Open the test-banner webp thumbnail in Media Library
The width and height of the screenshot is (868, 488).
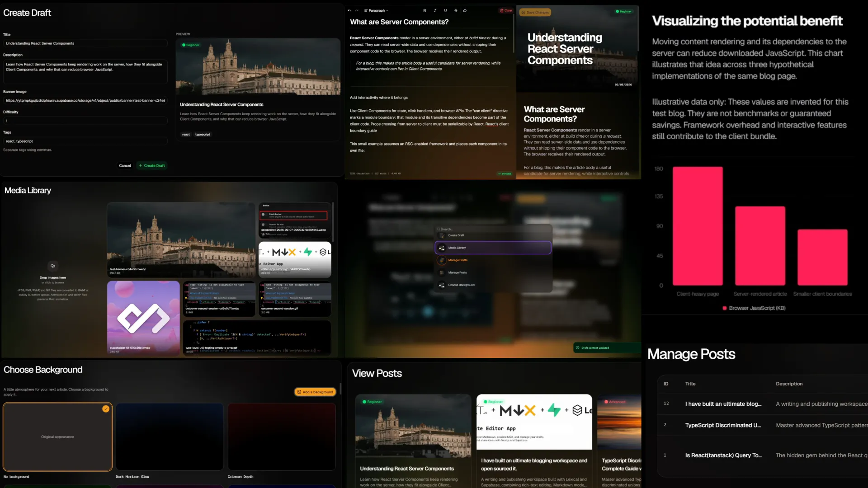(x=181, y=239)
